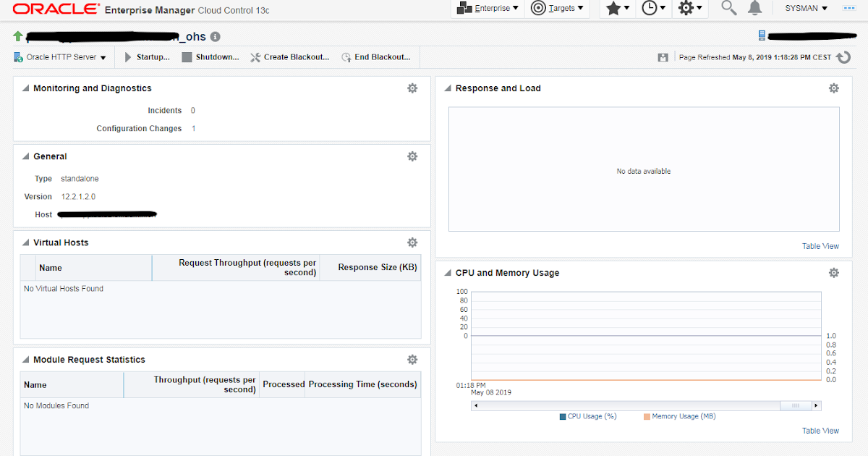Click the scrollbar below the CPU chart
Viewport: 868px width, 456px height.
click(x=644, y=405)
